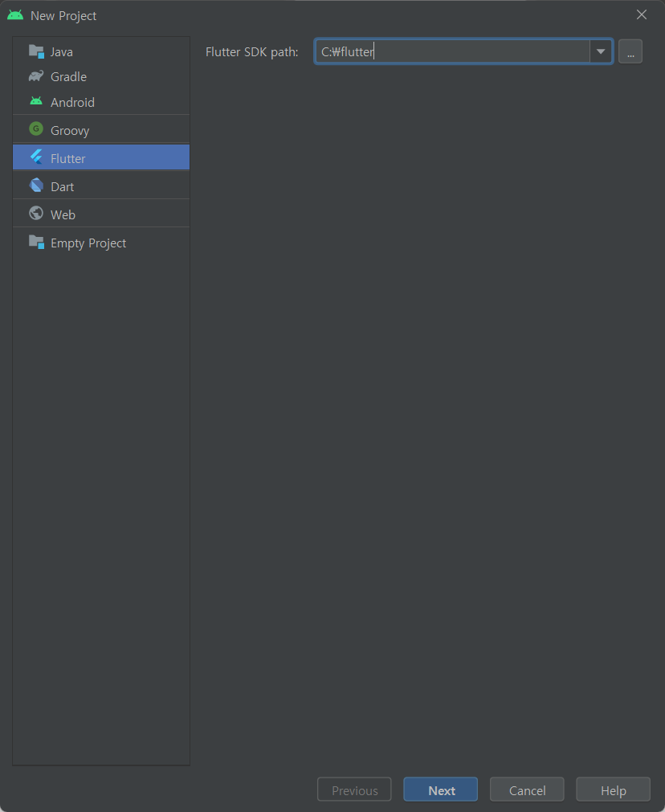Click the Previous button
Image resolution: width=665 pixels, height=812 pixels.
[x=354, y=790]
